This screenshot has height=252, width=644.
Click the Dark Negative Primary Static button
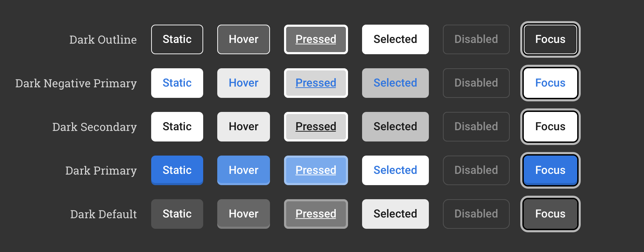pos(177,83)
